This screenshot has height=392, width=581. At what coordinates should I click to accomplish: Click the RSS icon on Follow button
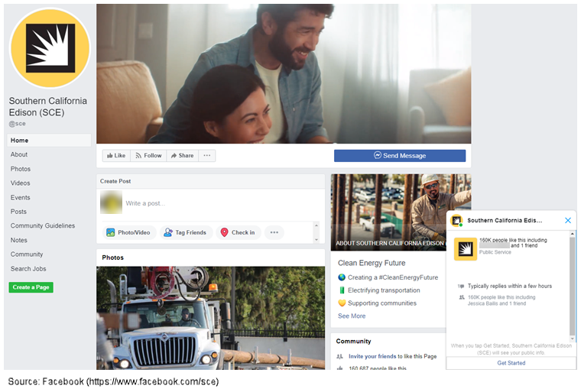click(138, 156)
